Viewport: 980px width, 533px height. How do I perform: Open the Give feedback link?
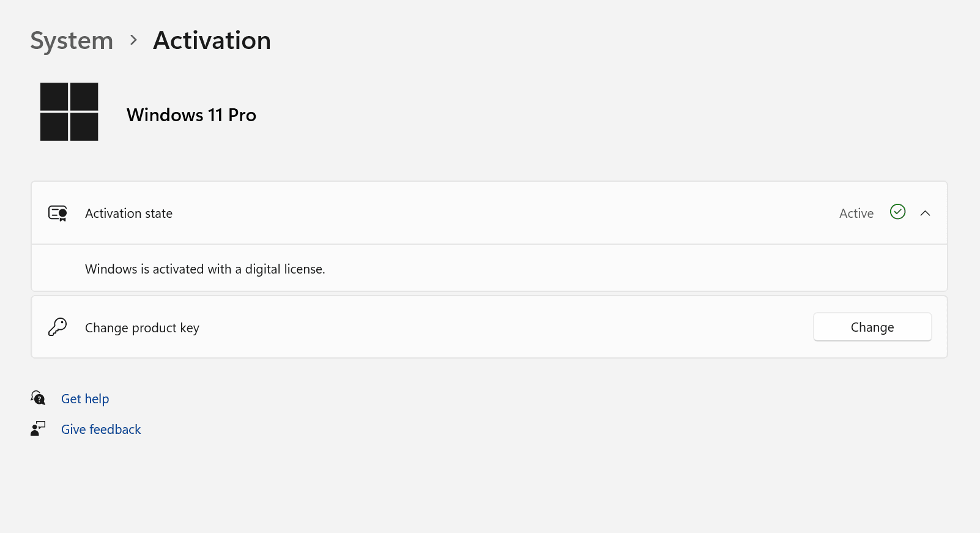[x=101, y=430]
